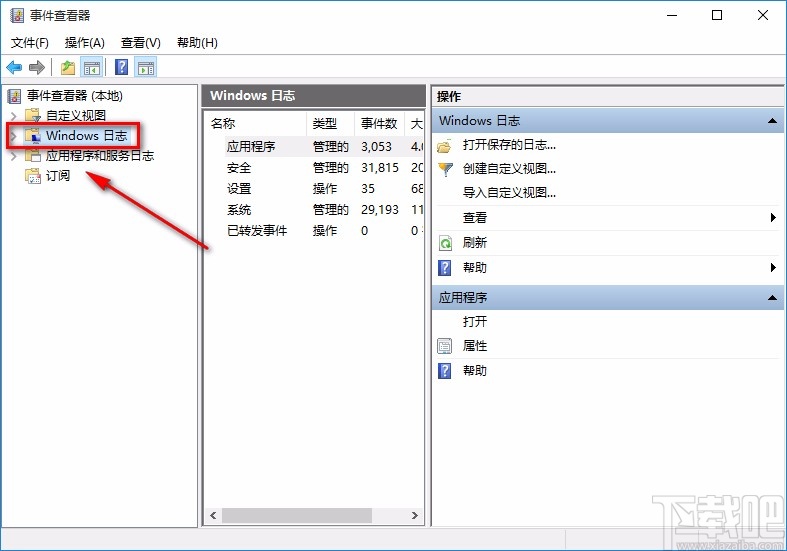
Task: Click the Back arrow toolbar icon
Action: [14, 67]
